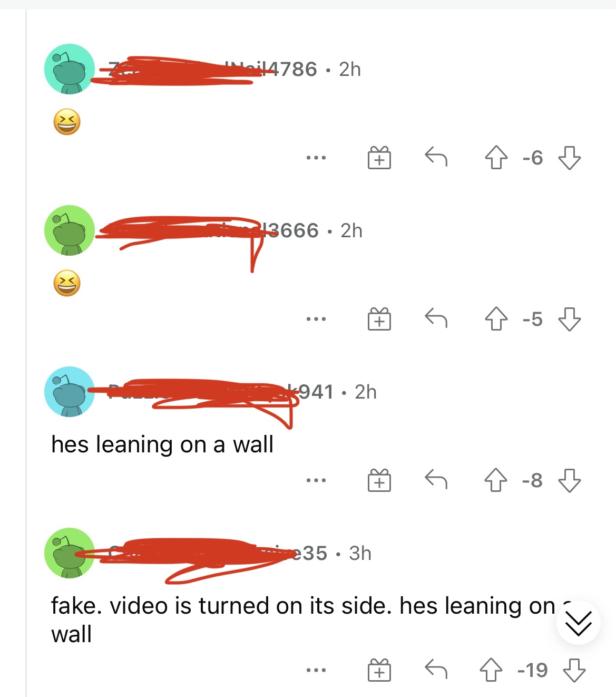Open three-dot menu on the -19 comment
Image resolution: width=616 pixels, height=697 pixels.
(316, 670)
